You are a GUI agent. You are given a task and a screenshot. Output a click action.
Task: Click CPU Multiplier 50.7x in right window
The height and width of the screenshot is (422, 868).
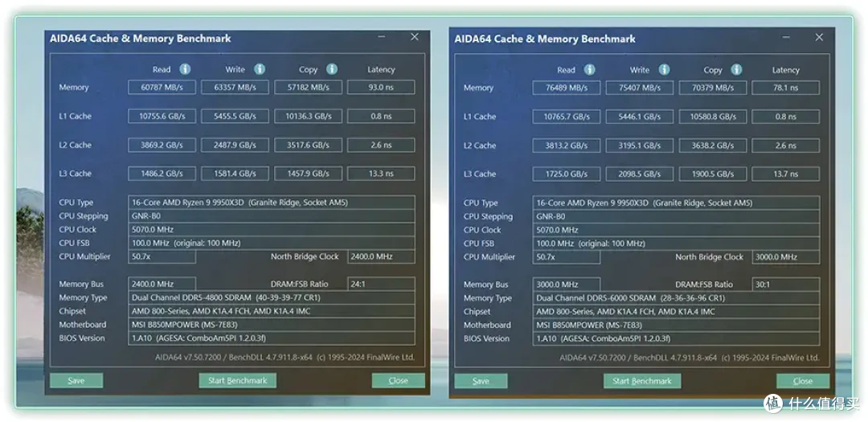coord(567,257)
